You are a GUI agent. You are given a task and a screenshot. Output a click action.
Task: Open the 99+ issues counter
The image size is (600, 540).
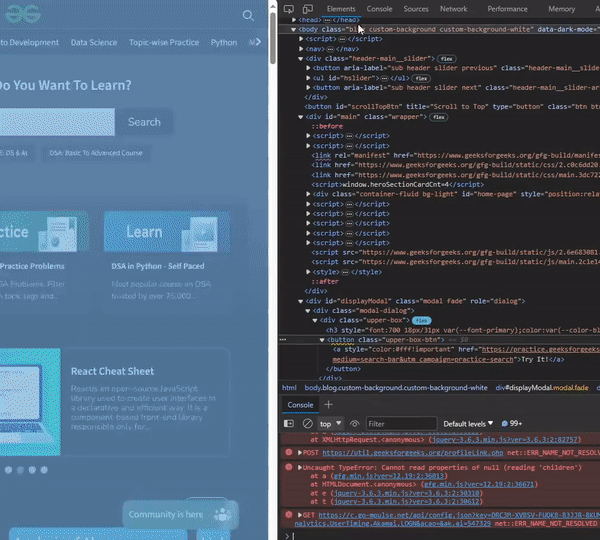(512, 423)
